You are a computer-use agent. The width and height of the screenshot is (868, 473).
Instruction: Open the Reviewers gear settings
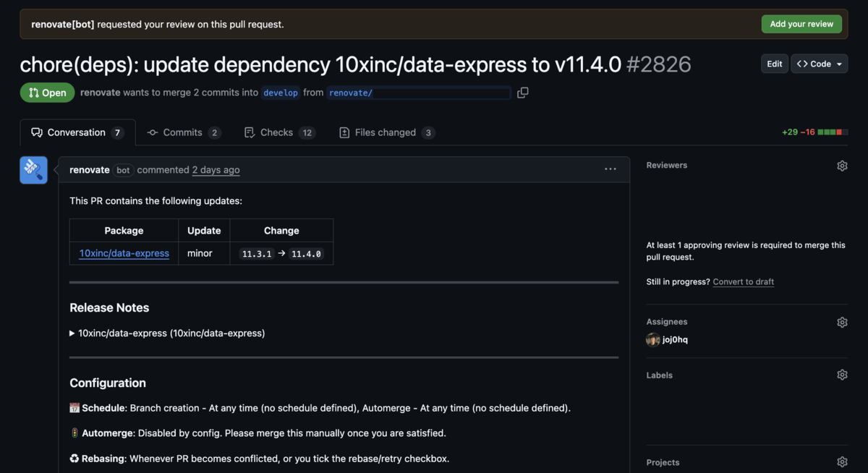tap(842, 166)
